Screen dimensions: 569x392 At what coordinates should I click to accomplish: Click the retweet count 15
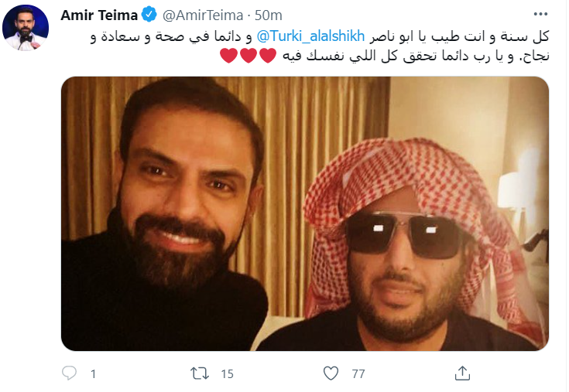click(x=228, y=374)
